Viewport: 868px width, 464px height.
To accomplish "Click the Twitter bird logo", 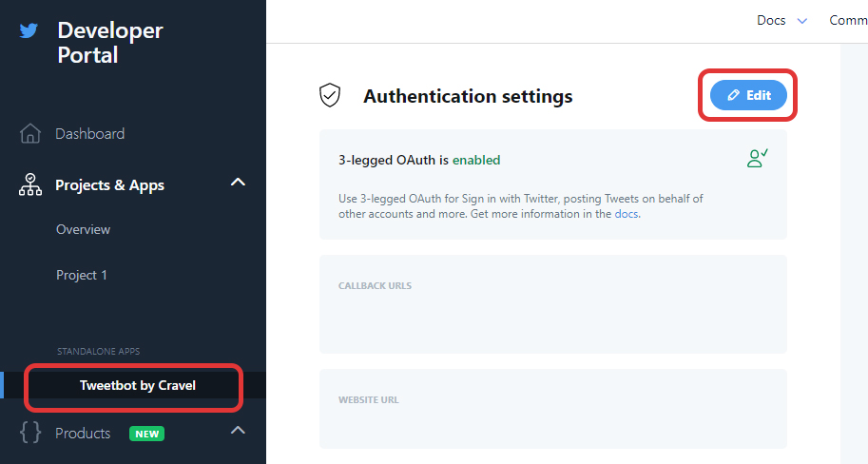I will coord(29,30).
